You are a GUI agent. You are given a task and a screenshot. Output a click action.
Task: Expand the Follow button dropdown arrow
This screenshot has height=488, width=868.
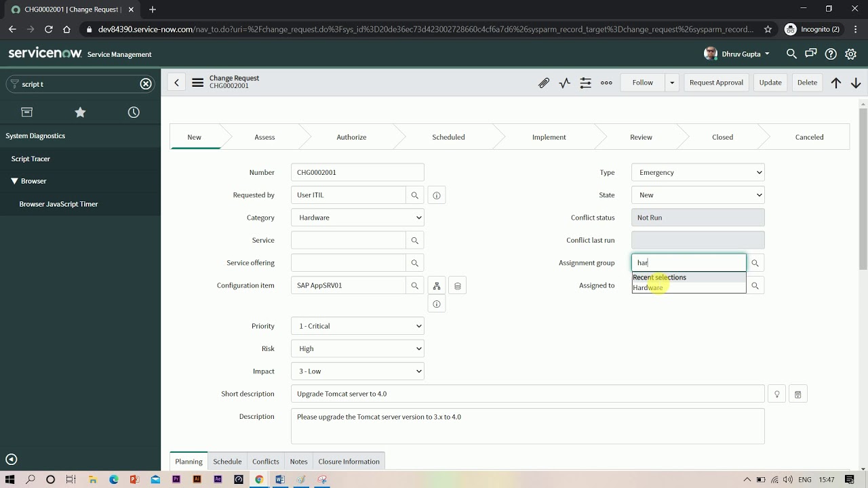point(671,82)
